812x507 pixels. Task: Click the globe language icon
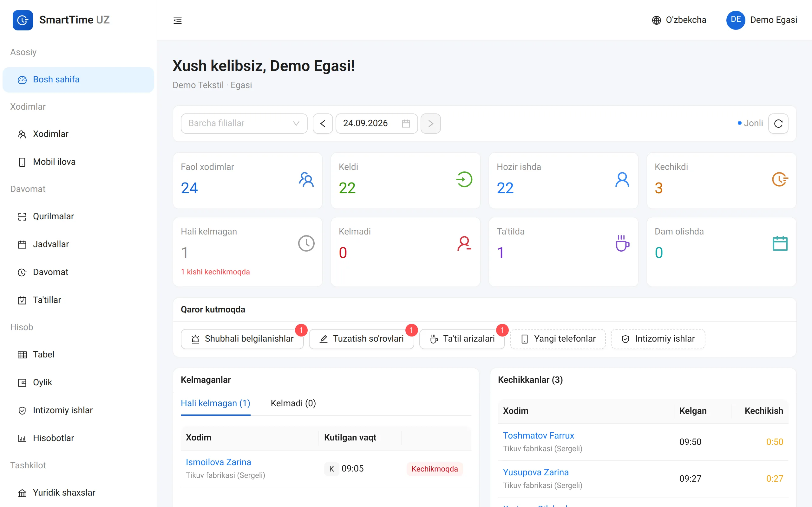(656, 20)
